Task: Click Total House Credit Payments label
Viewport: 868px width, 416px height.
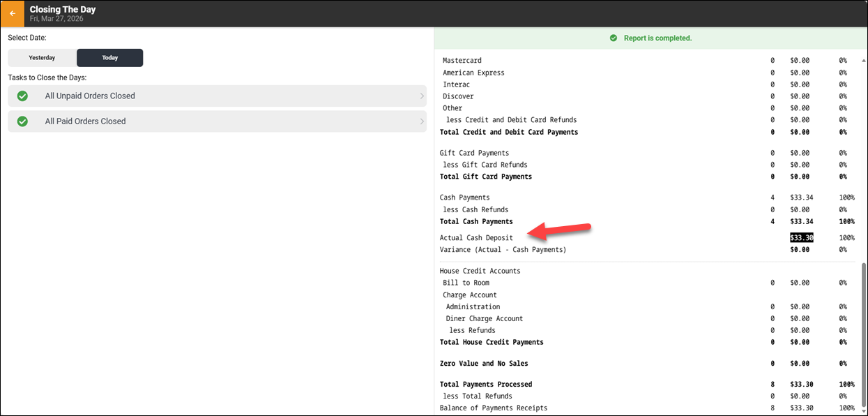Action: (492, 342)
